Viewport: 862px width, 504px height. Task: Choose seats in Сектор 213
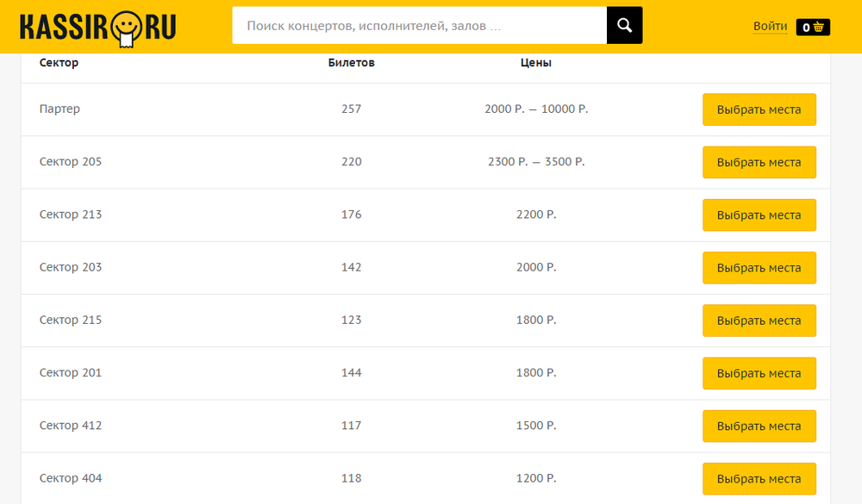(x=759, y=215)
